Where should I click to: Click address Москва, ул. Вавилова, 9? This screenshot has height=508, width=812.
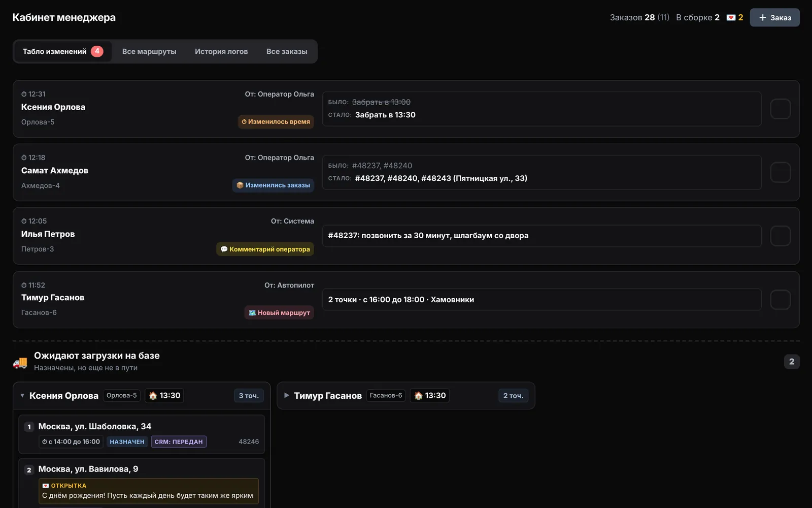88,469
